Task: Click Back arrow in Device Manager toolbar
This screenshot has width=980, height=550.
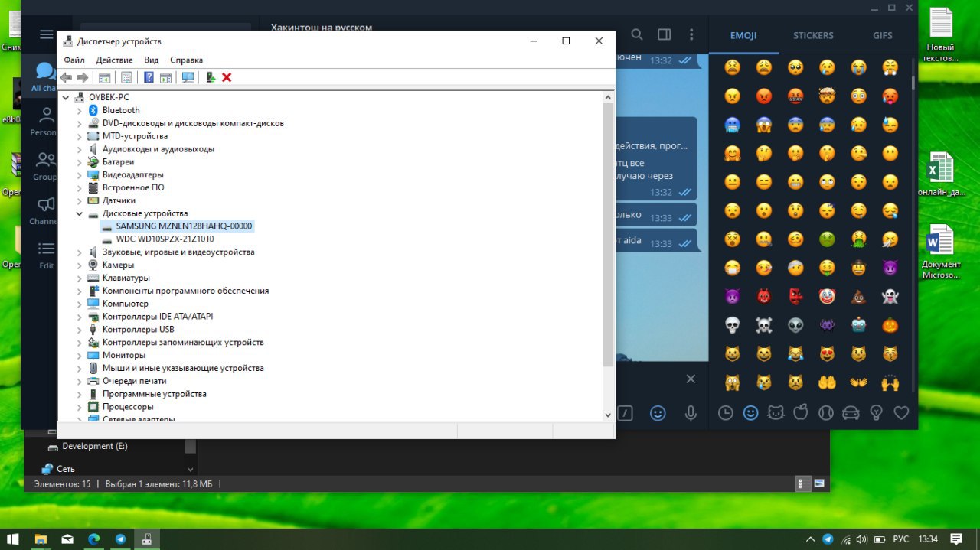Action: coord(67,77)
